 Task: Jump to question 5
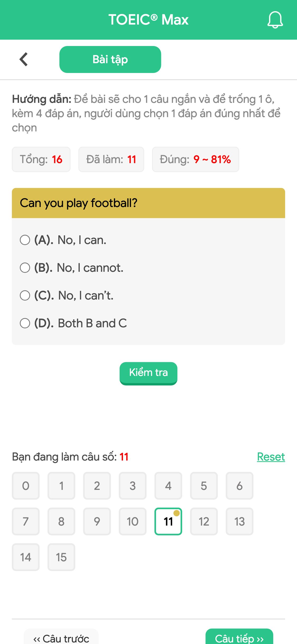(204, 486)
